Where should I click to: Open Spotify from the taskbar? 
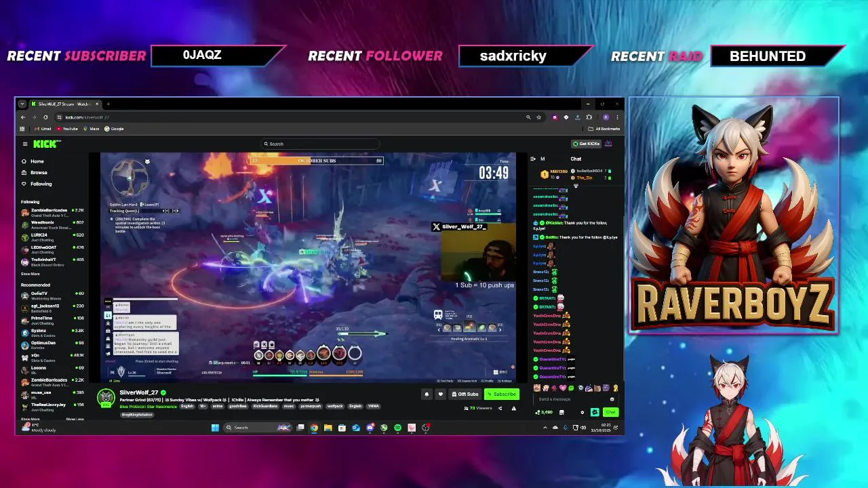click(397, 428)
